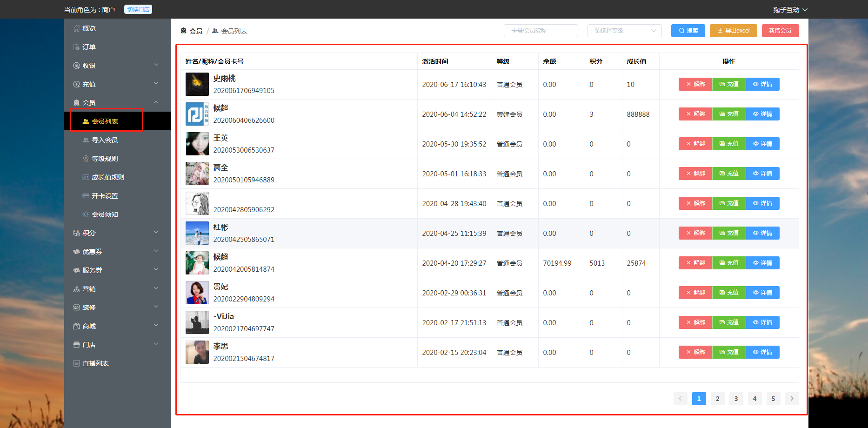Focus the 卡号/会员昵称 search field
Image resolution: width=868 pixels, height=428 pixels.
(x=541, y=31)
